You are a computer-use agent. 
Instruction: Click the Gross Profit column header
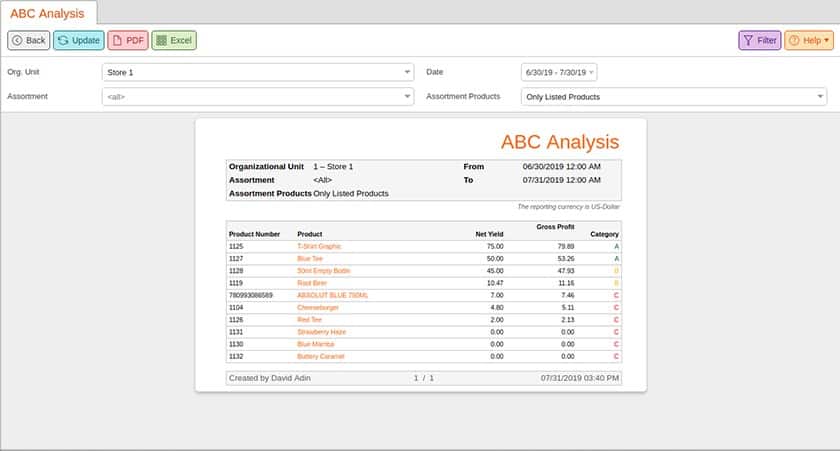556,228
